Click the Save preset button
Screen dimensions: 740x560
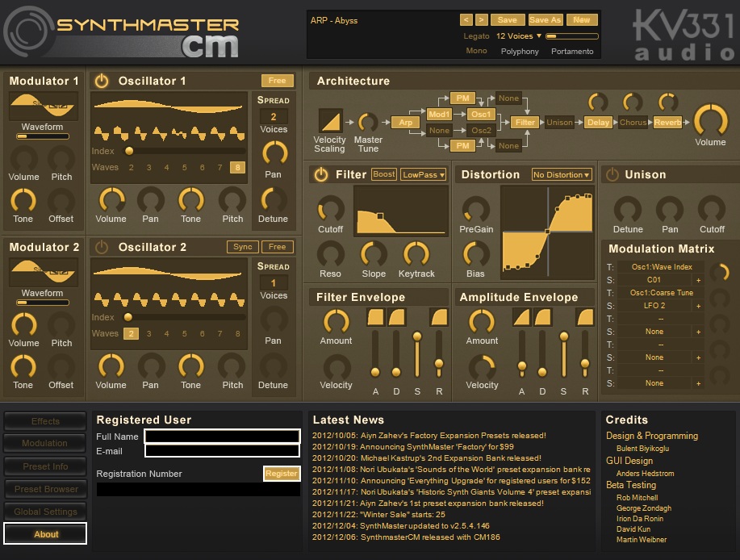tap(508, 20)
